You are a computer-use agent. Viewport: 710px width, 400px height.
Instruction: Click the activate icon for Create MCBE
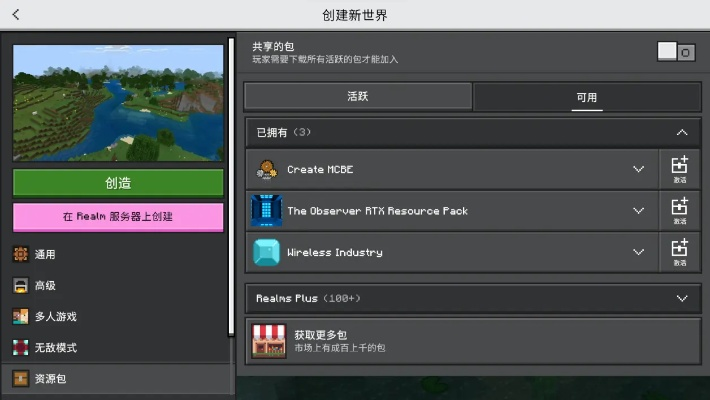(x=679, y=169)
